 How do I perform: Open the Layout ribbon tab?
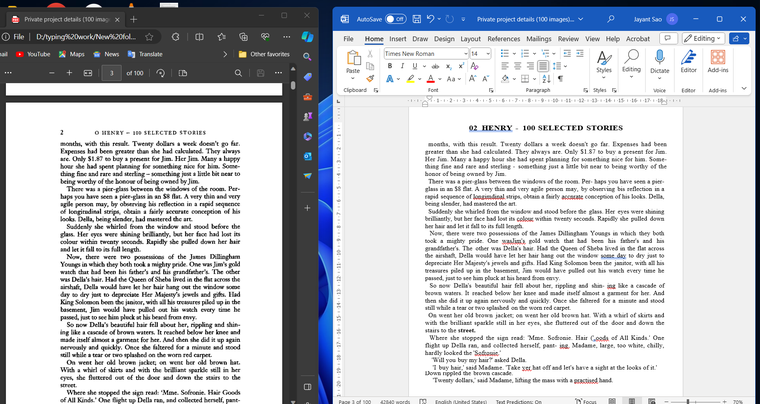(470, 38)
